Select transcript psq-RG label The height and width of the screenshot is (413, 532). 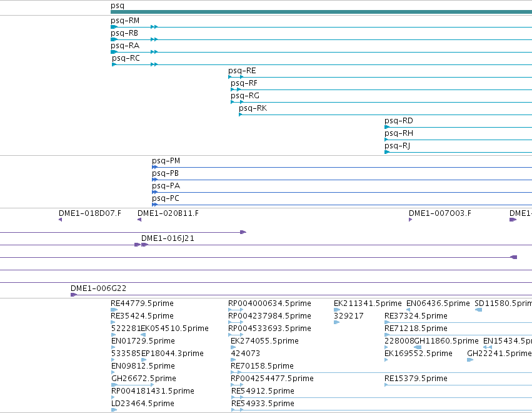coord(245,96)
